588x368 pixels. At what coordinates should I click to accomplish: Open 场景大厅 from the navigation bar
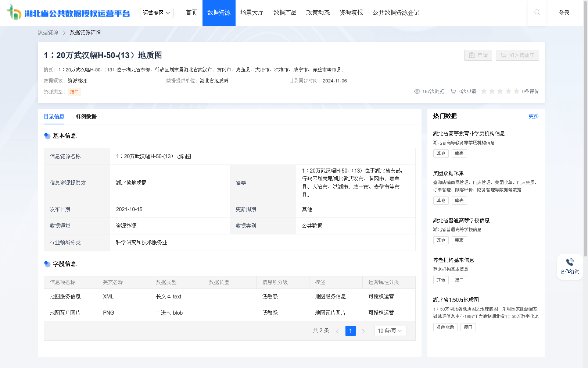coord(251,13)
